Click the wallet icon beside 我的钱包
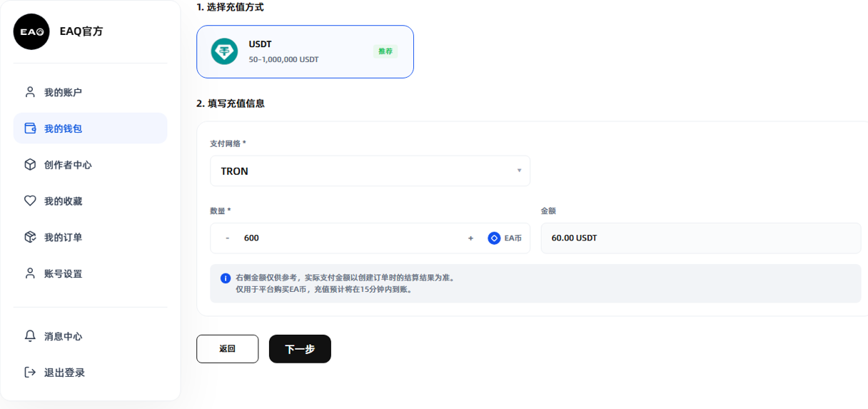The height and width of the screenshot is (409, 868). 30,128
